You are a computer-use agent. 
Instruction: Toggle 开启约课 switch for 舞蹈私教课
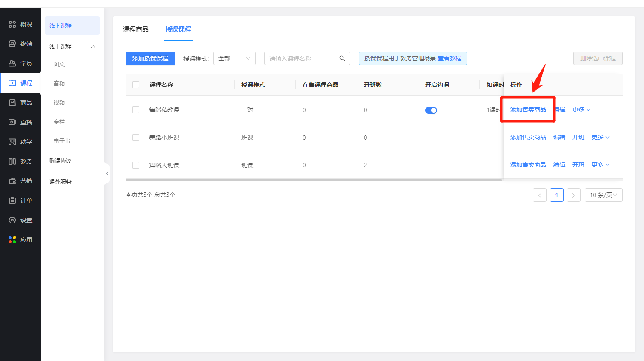431,110
